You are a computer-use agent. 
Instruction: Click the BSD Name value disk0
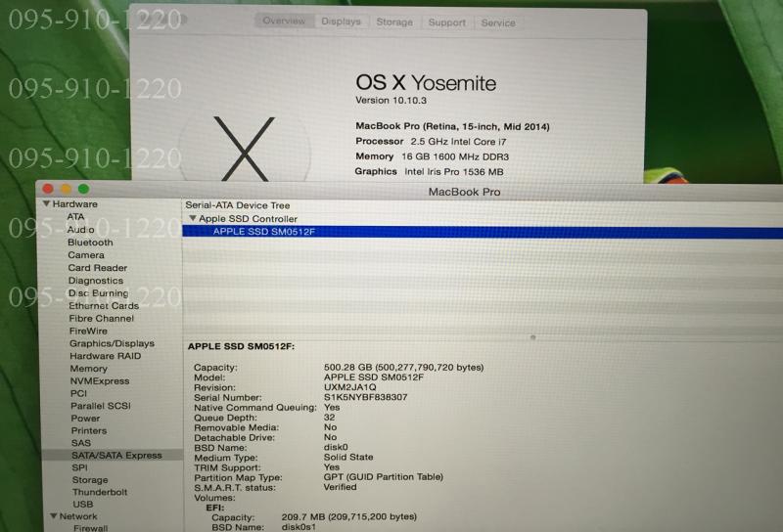(x=336, y=447)
